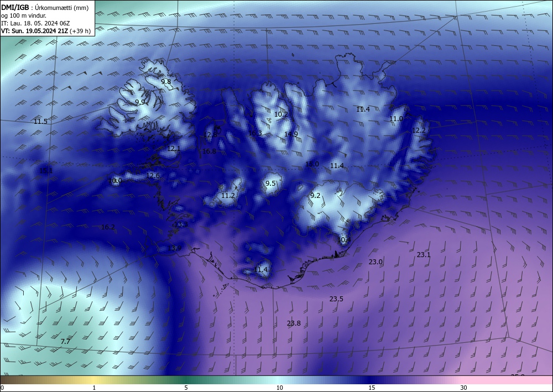Click the 14.9 value label
The height and width of the screenshot is (392, 553).
[291, 134]
